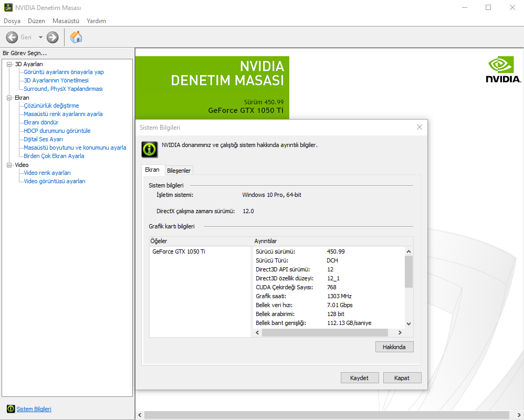Click the Back arrow button
524x420 pixels.
(x=12, y=37)
